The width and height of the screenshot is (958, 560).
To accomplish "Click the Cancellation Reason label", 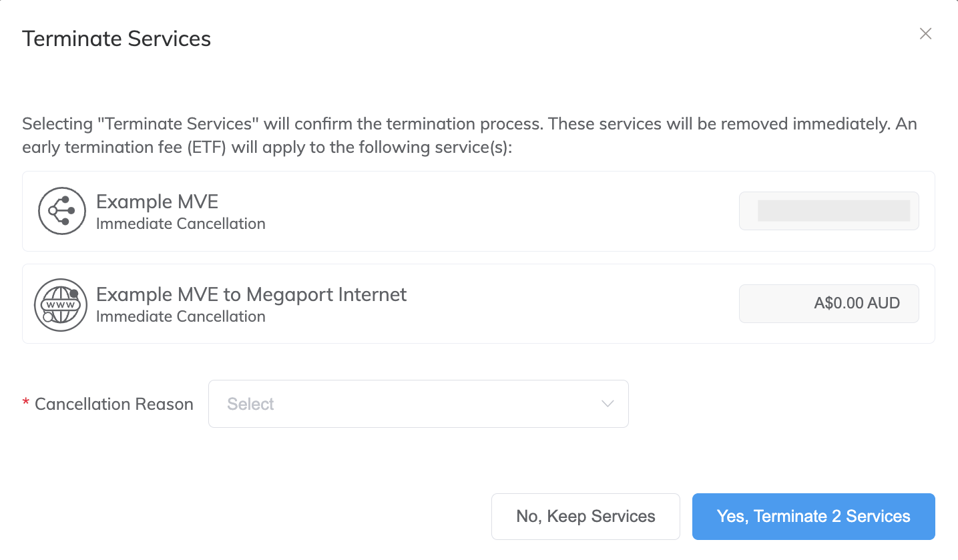I will coord(113,404).
